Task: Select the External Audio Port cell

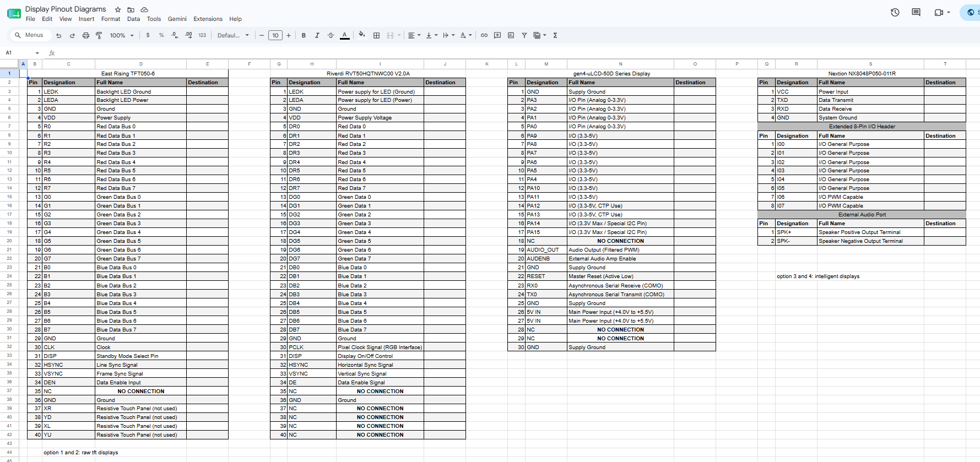Action: tap(862, 215)
